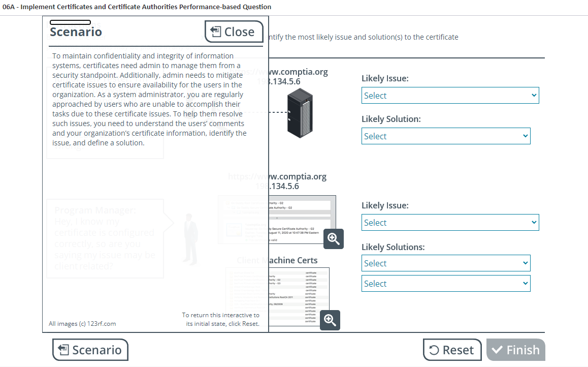Click the Scenario panel heading
The image size is (588, 367).
(76, 32)
